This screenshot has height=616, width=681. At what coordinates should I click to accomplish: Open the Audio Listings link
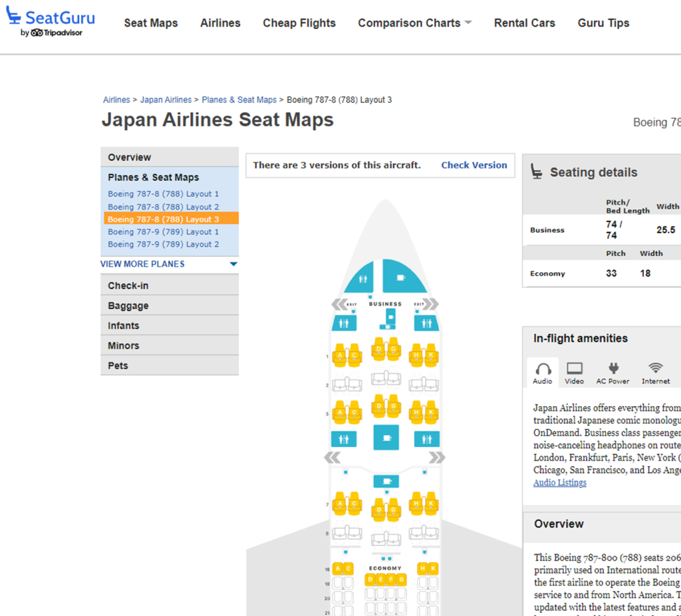pyautogui.click(x=559, y=482)
